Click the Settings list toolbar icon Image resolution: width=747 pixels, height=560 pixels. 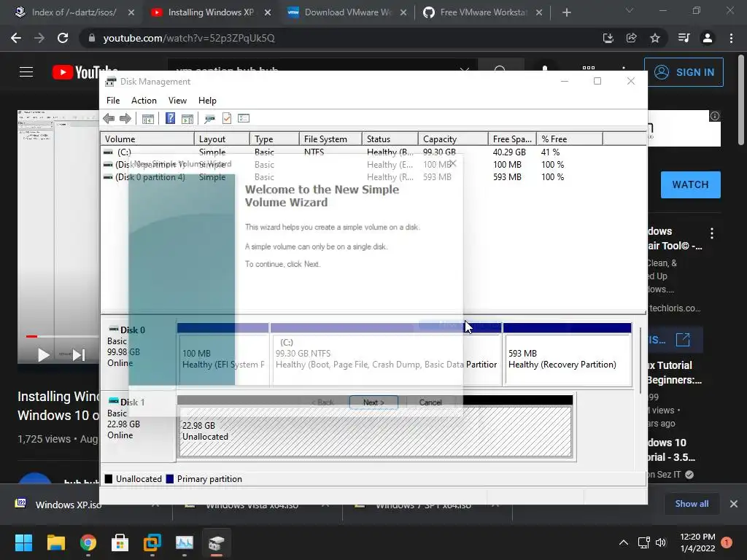pos(244,118)
